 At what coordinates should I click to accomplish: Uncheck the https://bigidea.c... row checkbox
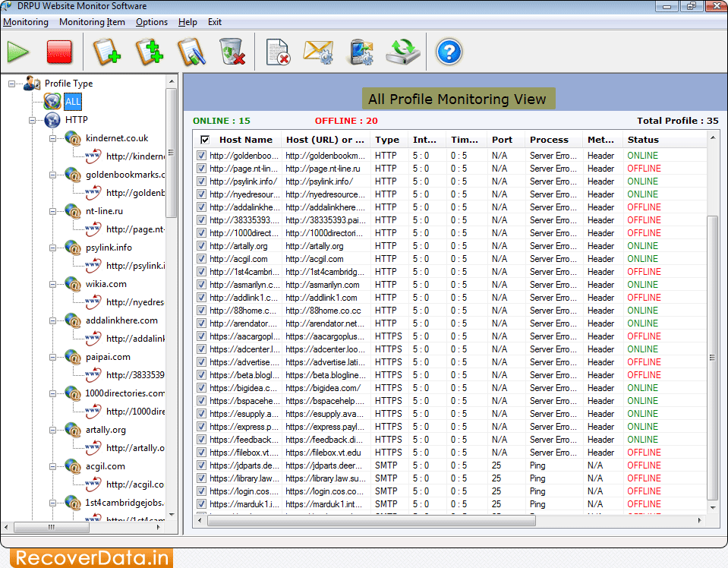point(201,388)
